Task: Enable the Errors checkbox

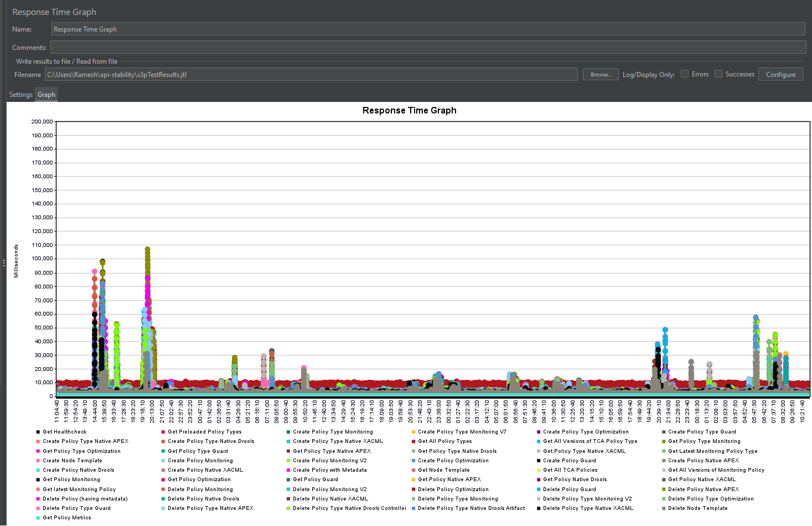Action: point(685,74)
